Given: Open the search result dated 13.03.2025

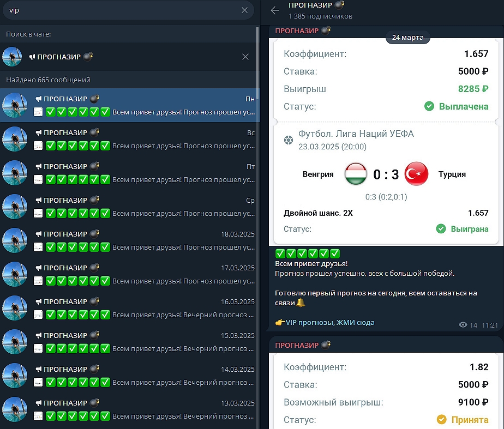Looking at the screenshot, I should 129,409.
